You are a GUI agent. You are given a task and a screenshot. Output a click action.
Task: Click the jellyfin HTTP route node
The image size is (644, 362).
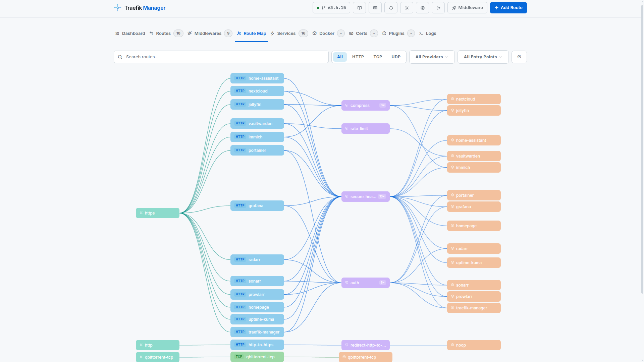pyautogui.click(x=257, y=105)
